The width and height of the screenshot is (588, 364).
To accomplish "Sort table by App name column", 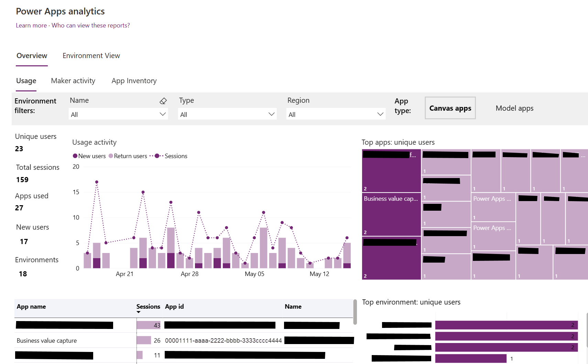I will tap(31, 307).
